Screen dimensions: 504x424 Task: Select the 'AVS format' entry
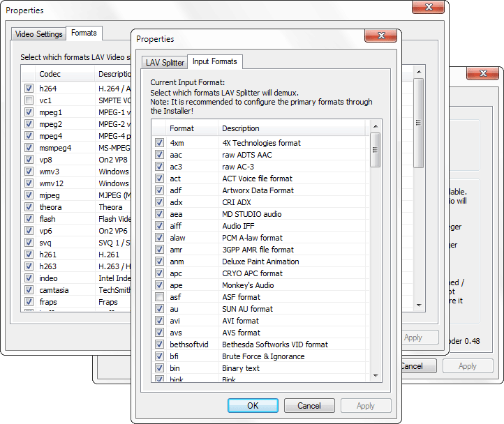pos(241,333)
